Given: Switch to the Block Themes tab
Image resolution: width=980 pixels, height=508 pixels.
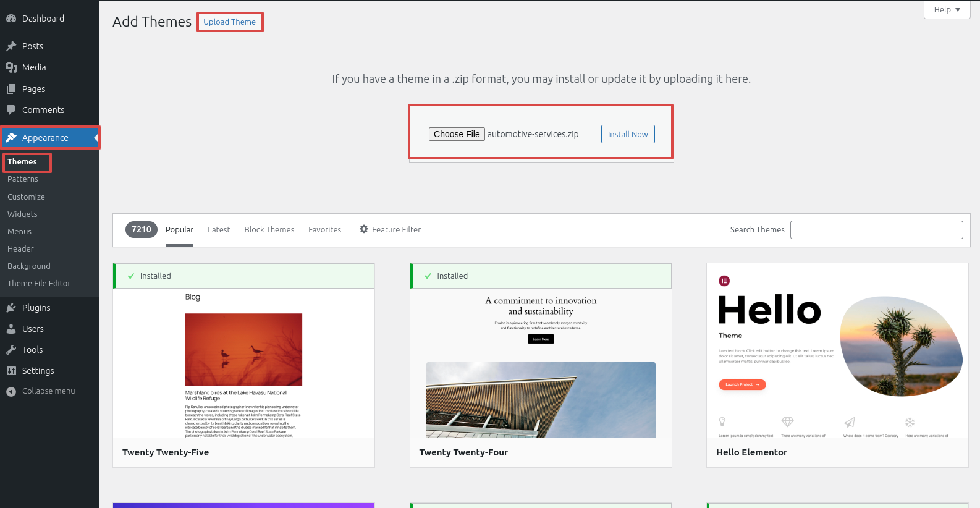Looking at the screenshot, I should pos(269,230).
